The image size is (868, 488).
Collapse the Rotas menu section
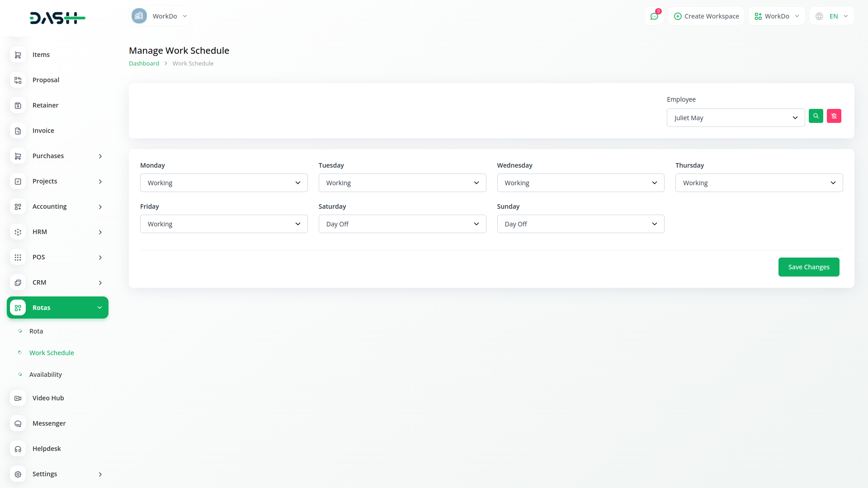(57, 308)
